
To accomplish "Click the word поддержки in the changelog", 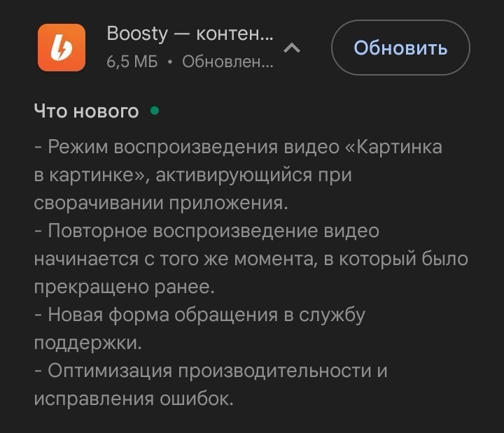I will click(x=87, y=343).
